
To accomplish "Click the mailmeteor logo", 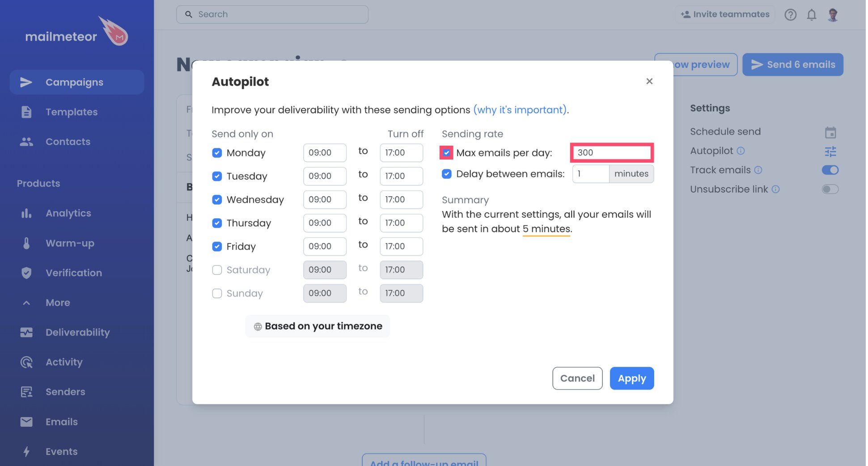I will 76,32.
